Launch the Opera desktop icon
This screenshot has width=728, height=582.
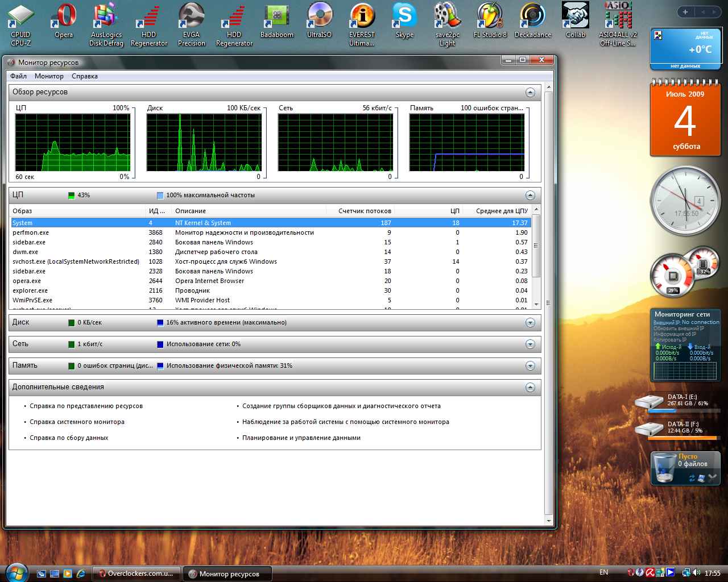64,21
